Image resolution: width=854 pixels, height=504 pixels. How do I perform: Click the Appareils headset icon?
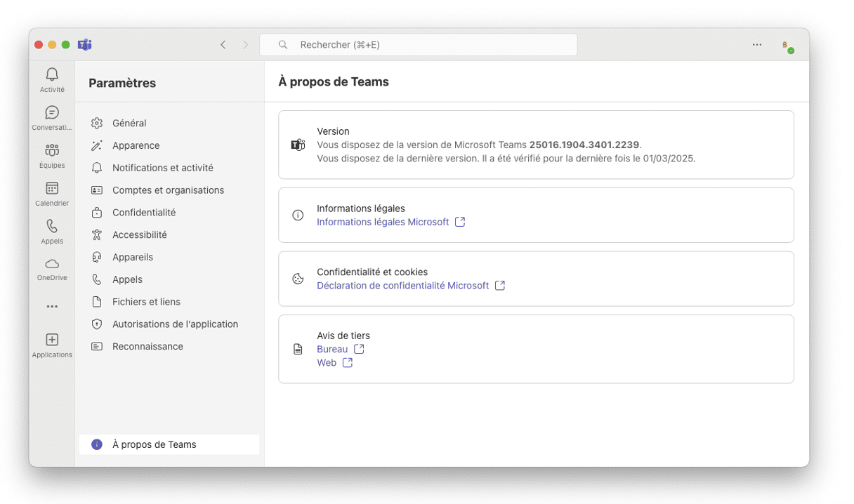pyautogui.click(x=97, y=257)
